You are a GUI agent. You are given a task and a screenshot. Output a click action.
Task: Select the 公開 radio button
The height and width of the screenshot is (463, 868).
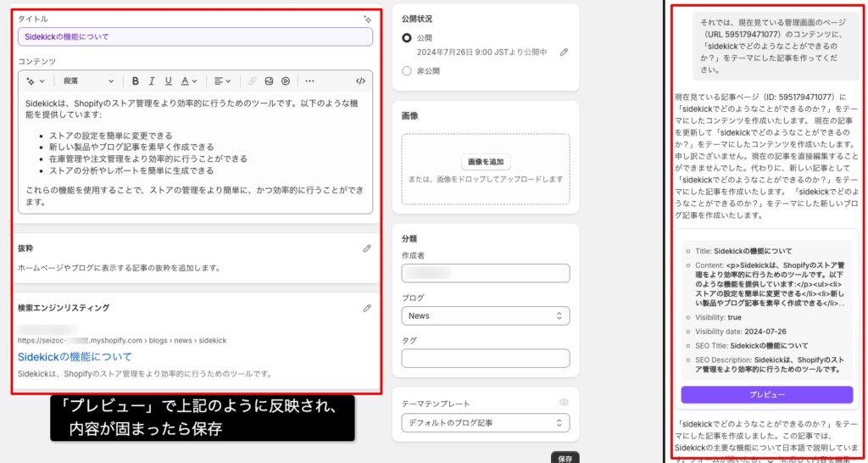pos(407,38)
